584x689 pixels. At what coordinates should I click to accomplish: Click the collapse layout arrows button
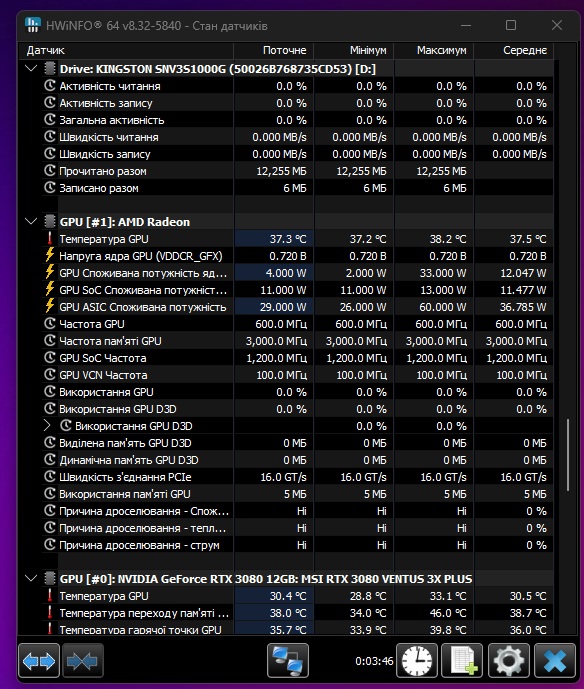[x=83, y=660]
